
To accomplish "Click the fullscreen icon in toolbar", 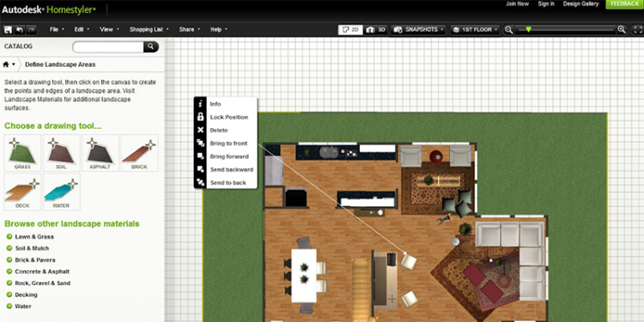I will pos(637,29).
